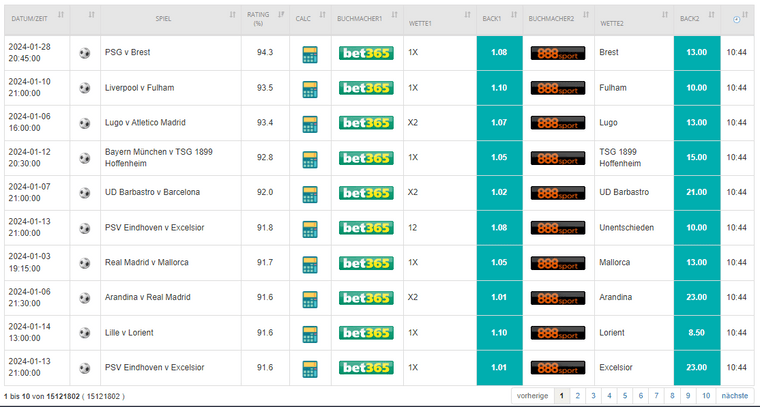Screen dimensions: 760x407
Task: Click soccer ball icon for Liverpool v Fulham
Action: [x=85, y=88]
